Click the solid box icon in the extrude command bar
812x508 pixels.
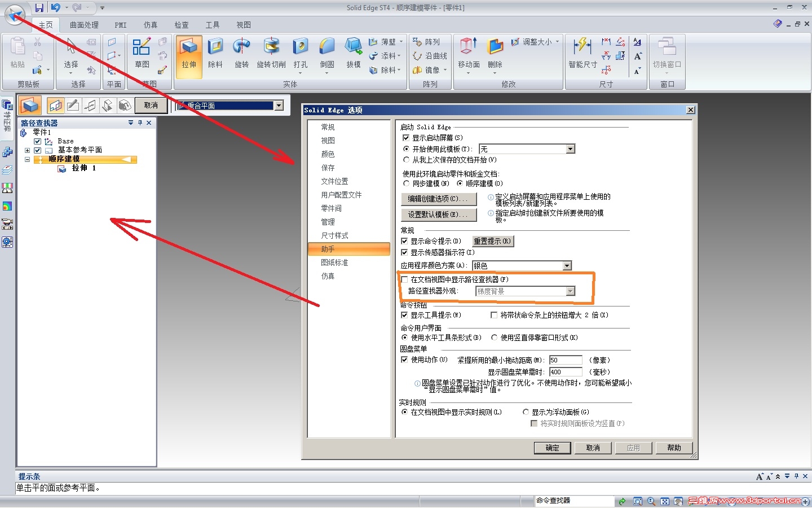click(30, 106)
